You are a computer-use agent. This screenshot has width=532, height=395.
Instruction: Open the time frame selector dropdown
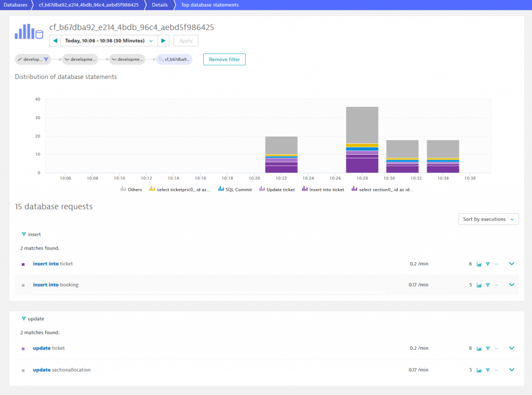pyautogui.click(x=109, y=40)
